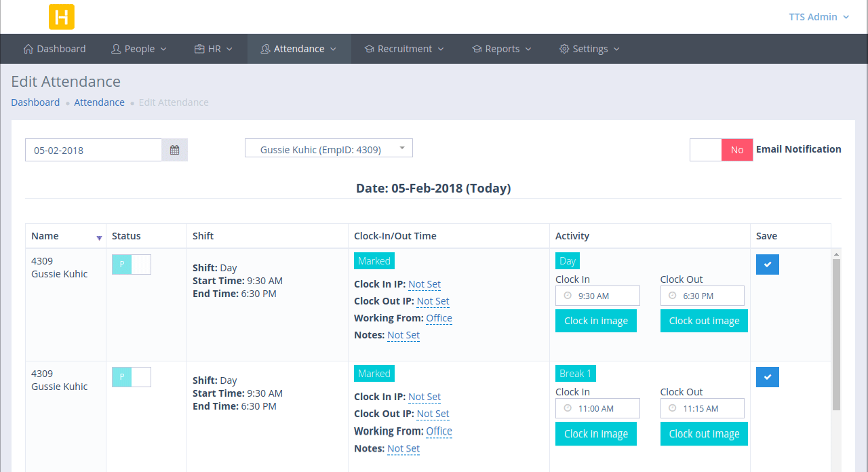The width and height of the screenshot is (868, 472).
Task: Toggle the P status switch in the Break 1 row
Action: pos(131,376)
